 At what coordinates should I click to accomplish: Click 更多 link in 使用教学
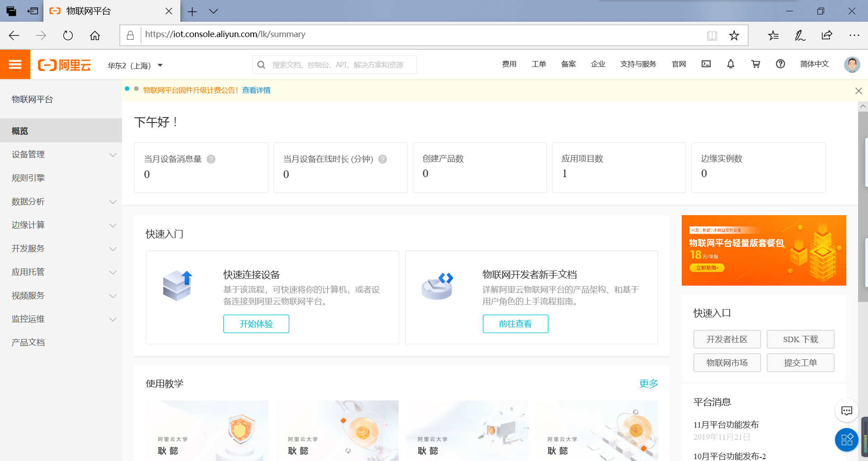[648, 384]
